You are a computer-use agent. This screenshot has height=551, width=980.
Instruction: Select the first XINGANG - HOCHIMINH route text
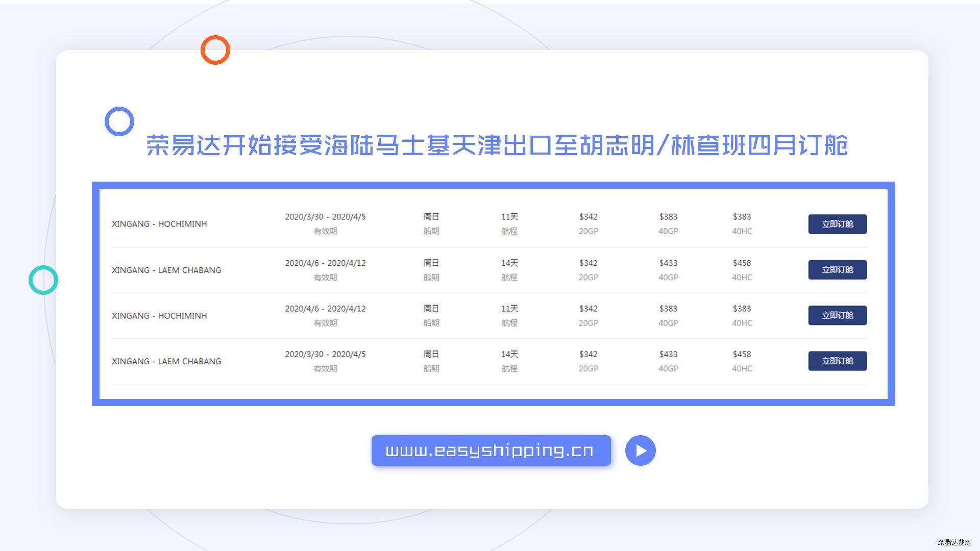[159, 224]
